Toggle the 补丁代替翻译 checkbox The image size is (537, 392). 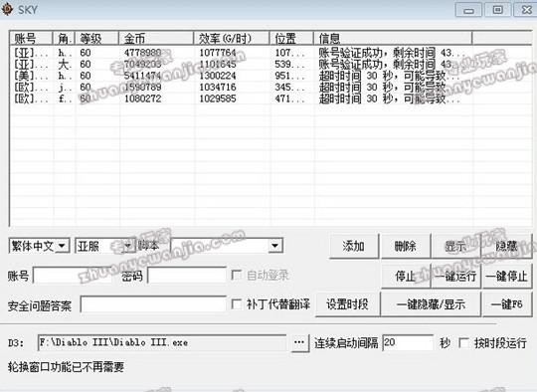pyautogui.click(x=236, y=303)
